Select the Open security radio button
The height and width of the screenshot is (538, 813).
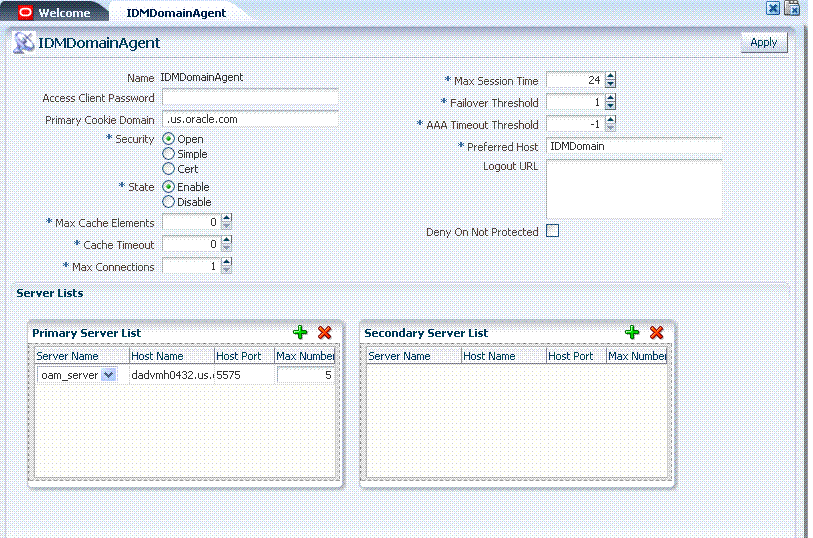169,139
